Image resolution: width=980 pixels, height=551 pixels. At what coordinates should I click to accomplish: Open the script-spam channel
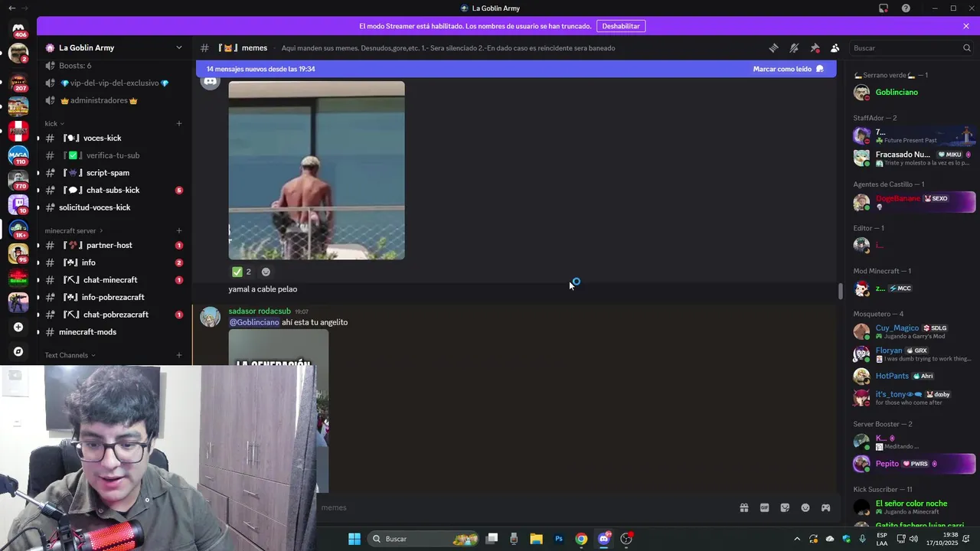pos(113,173)
